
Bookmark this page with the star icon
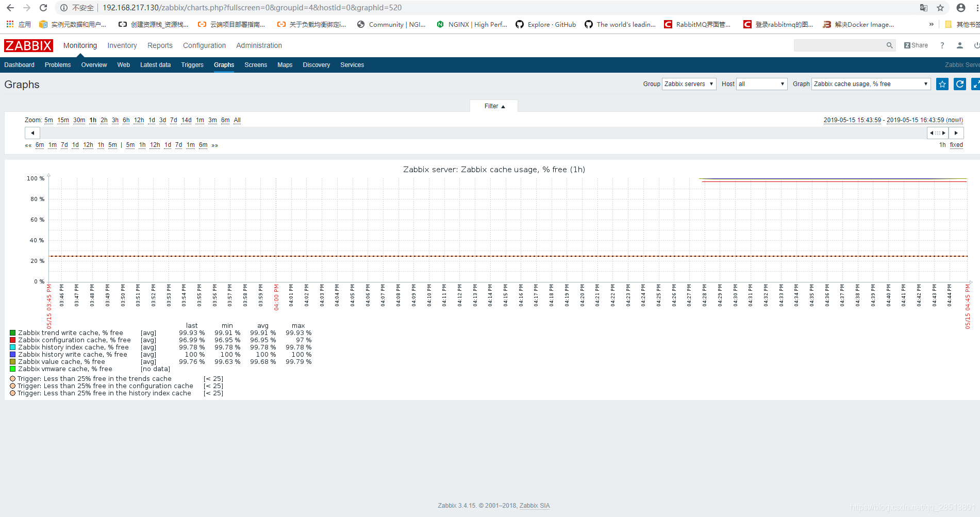tap(940, 8)
